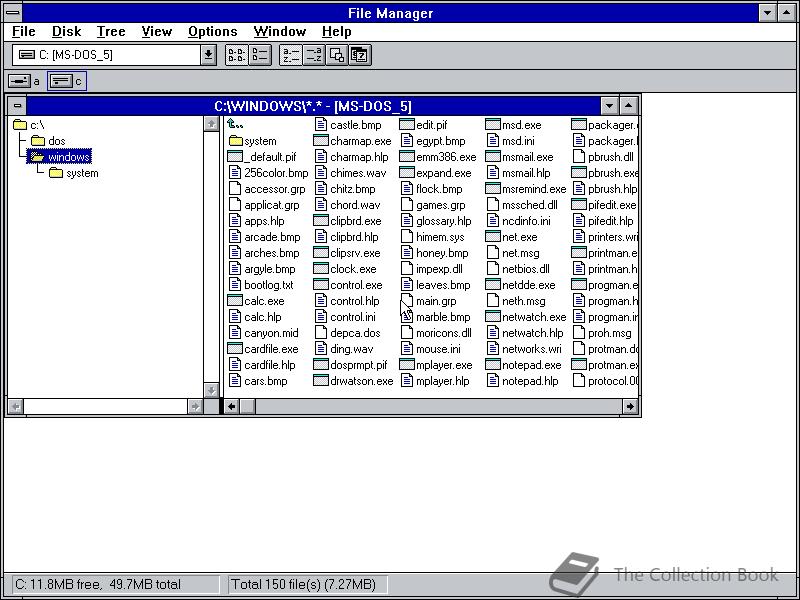Click the pbrush.dll file icon
The height and width of the screenshot is (600, 800).
[x=579, y=157]
